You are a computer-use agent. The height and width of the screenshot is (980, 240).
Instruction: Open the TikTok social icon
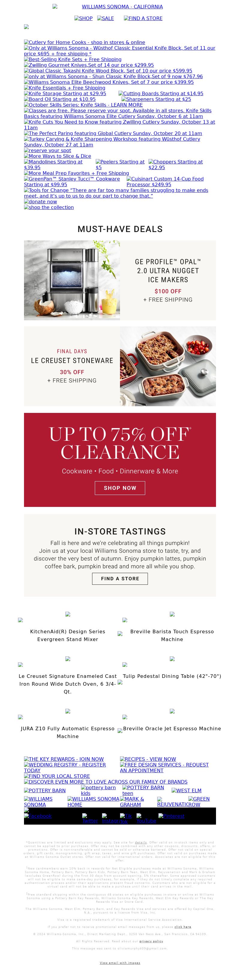pos(124,818)
